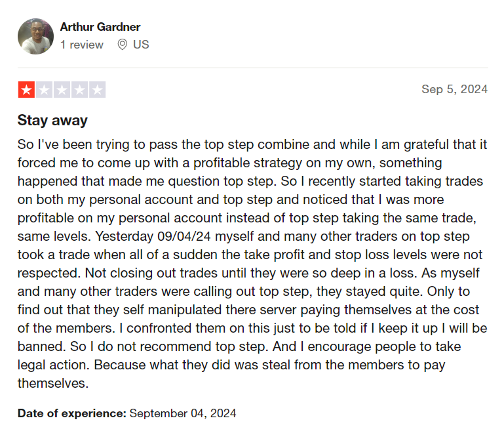
Task: Click "09/04/24" inside the review body
Action: pos(184,236)
